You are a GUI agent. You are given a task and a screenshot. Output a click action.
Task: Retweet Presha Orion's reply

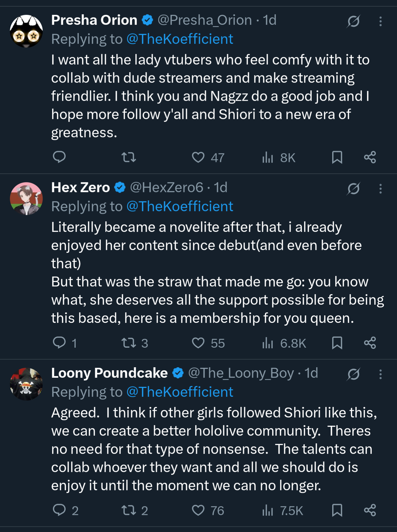pyautogui.click(x=129, y=157)
